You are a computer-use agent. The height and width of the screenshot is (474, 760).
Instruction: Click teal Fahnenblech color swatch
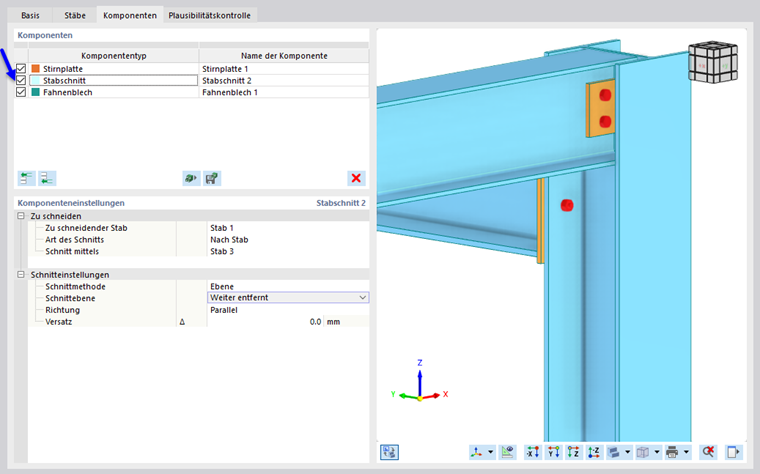[x=35, y=92]
